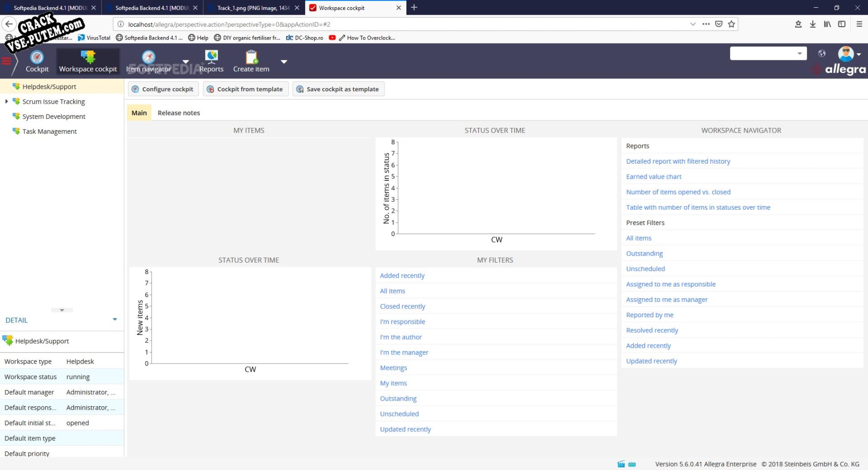Click the teal icon beside the version text
Viewport: 868px width, 470px height.
[x=632, y=464]
